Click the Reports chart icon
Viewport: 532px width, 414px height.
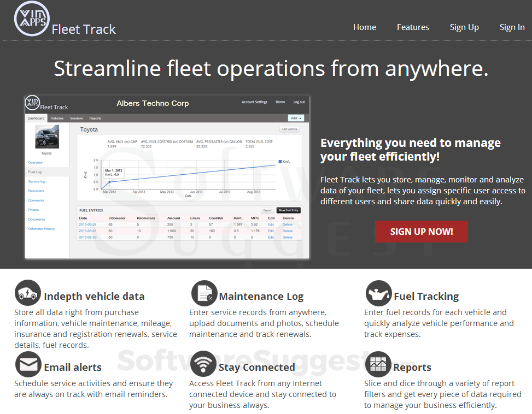click(x=378, y=364)
